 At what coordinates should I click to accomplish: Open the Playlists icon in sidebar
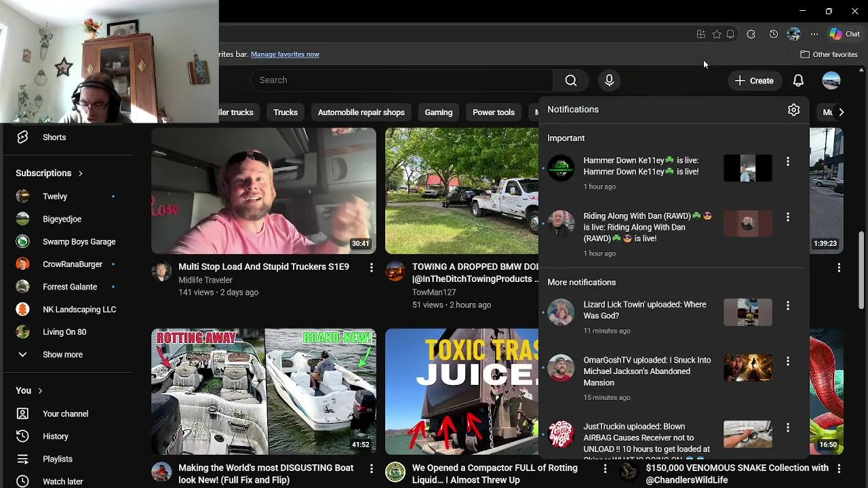click(22, 459)
